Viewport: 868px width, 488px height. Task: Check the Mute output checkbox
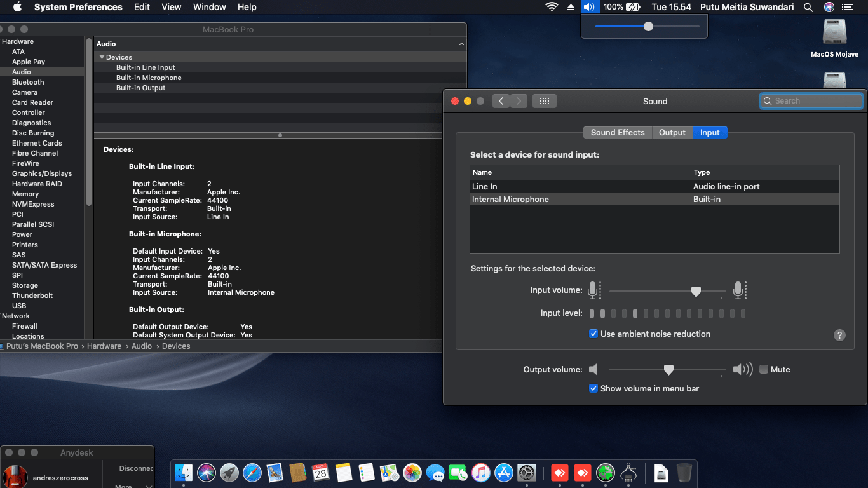click(x=763, y=369)
